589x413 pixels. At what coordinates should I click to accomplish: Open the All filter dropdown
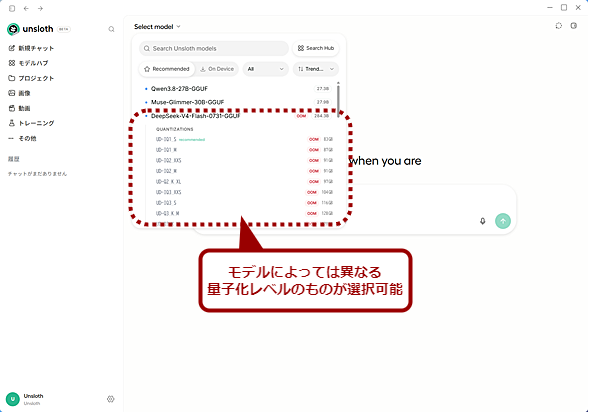pyautogui.click(x=265, y=69)
